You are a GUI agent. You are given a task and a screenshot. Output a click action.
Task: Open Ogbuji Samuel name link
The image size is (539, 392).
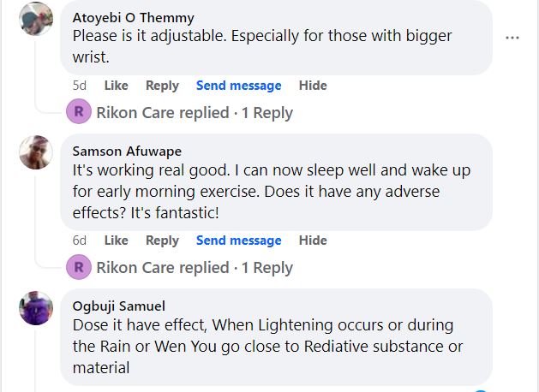click(x=118, y=306)
